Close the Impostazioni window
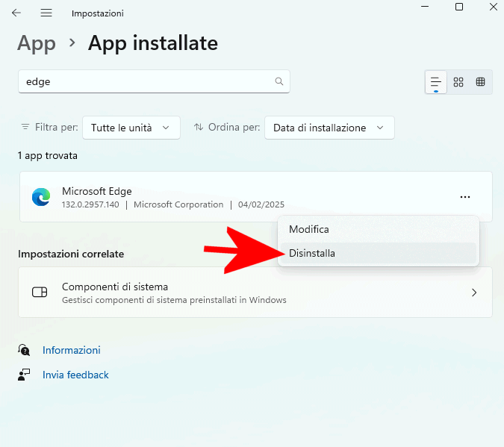 point(494,7)
